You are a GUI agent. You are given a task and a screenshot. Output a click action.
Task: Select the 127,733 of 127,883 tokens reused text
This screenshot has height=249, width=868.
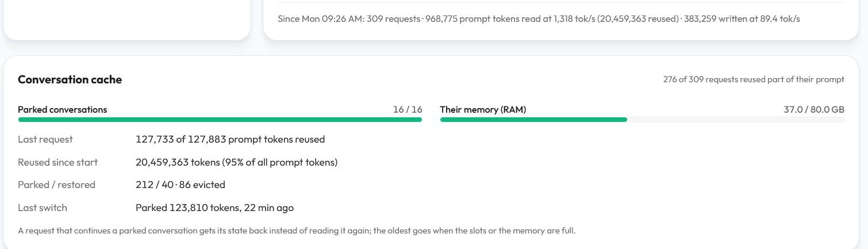tap(230, 139)
